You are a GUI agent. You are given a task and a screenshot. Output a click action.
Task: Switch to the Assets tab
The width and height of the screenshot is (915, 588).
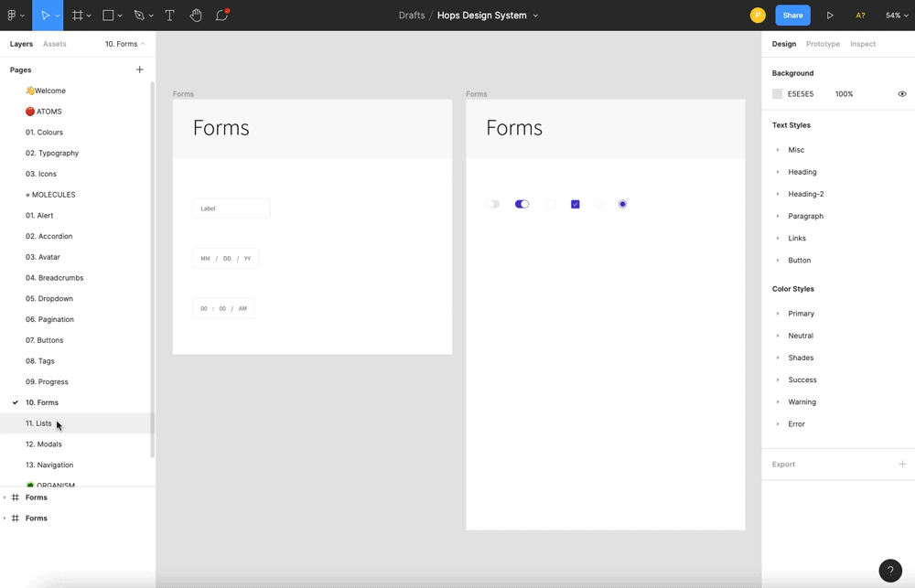click(54, 44)
